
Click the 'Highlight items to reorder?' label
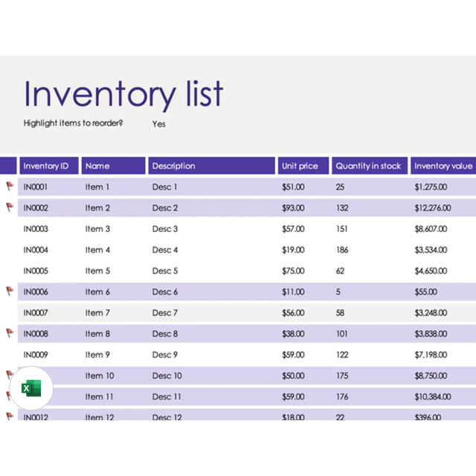tap(73, 123)
